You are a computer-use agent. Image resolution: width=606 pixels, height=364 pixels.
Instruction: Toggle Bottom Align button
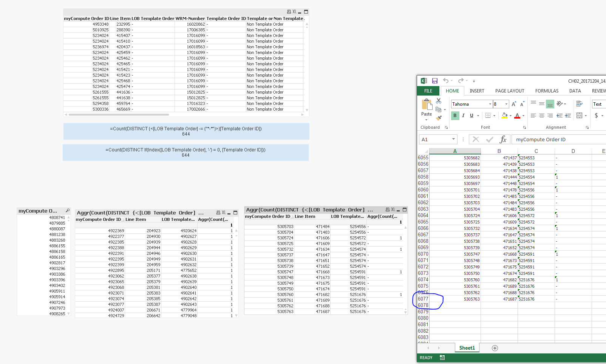click(550, 104)
